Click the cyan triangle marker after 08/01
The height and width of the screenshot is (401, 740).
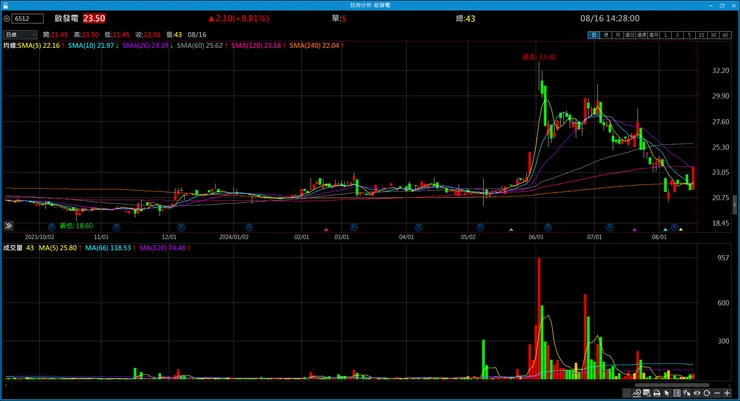(665, 230)
